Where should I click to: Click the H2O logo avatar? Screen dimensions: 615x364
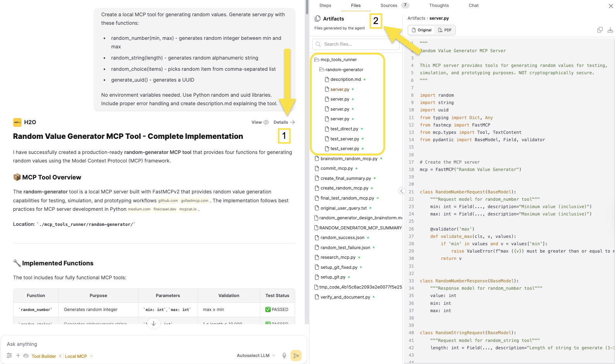coord(17,122)
